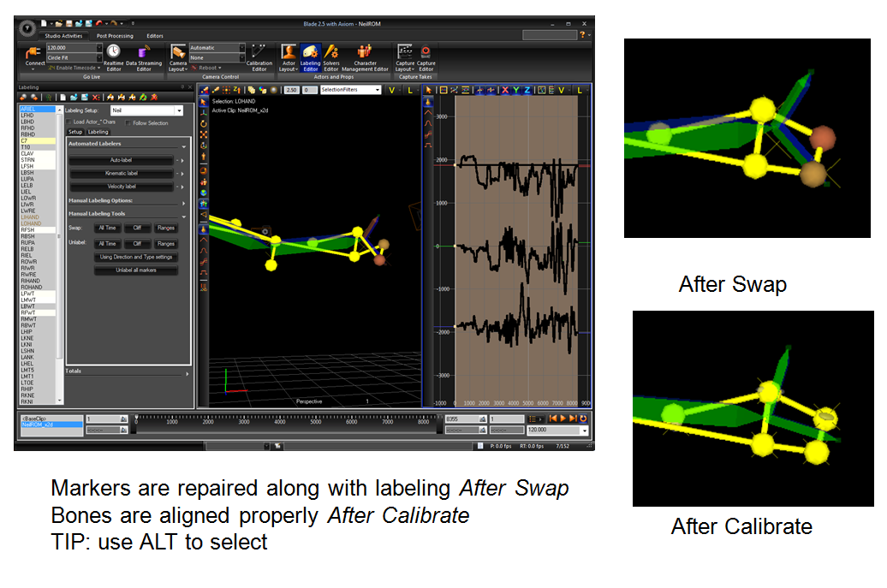Image resolution: width=887 pixels, height=588 pixels.
Task: Click the Auto-label button
Action: [x=120, y=160]
